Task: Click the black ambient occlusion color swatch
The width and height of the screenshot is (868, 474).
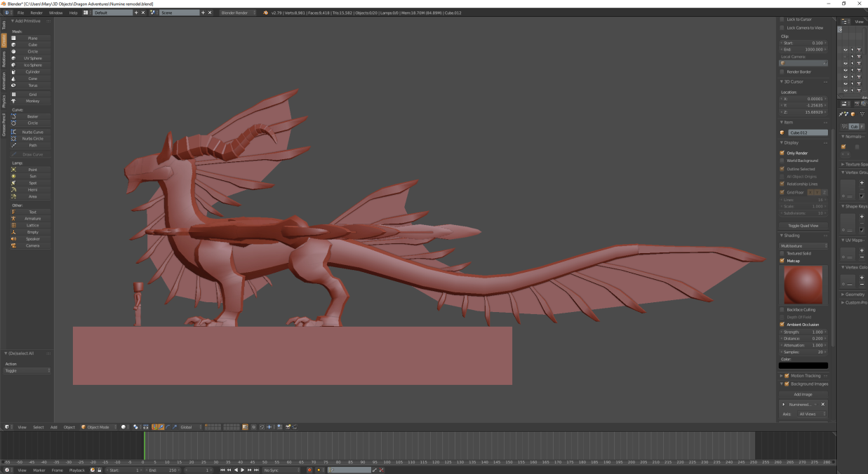Action: click(x=803, y=365)
